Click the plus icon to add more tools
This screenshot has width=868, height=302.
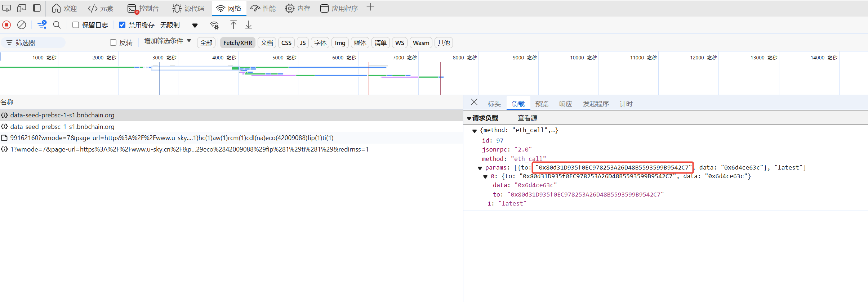point(370,7)
